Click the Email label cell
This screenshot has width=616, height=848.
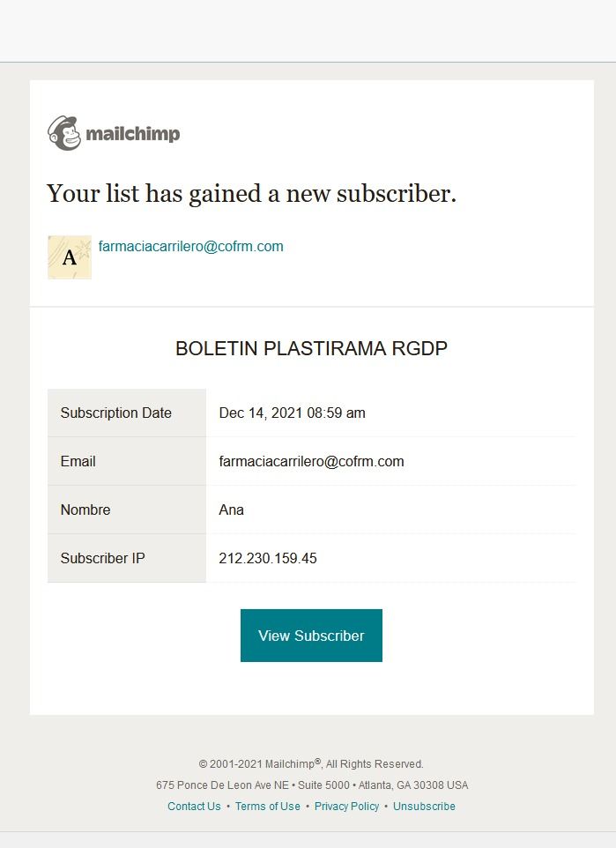point(127,461)
